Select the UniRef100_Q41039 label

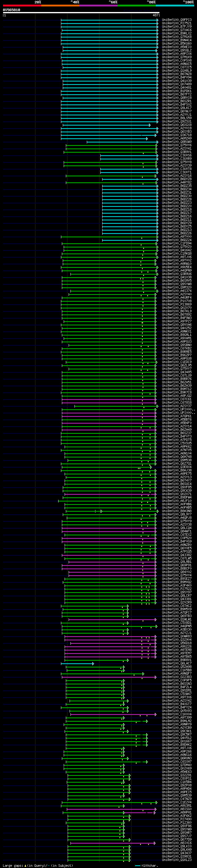pyautogui.click(x=177, y=81)
